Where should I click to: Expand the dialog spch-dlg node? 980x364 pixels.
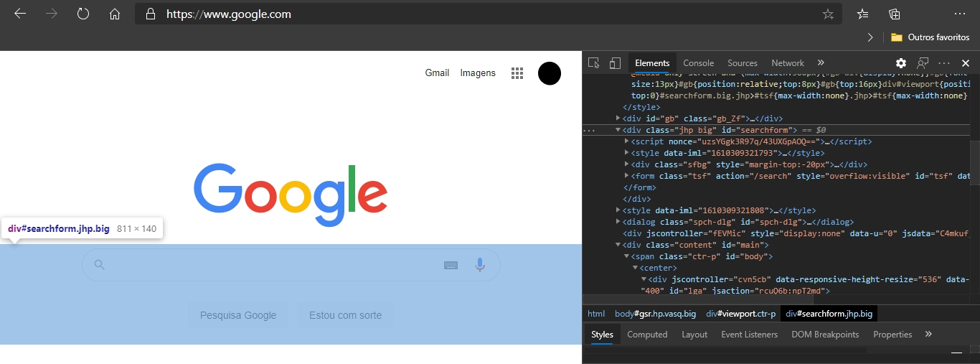tap(618, 222)
